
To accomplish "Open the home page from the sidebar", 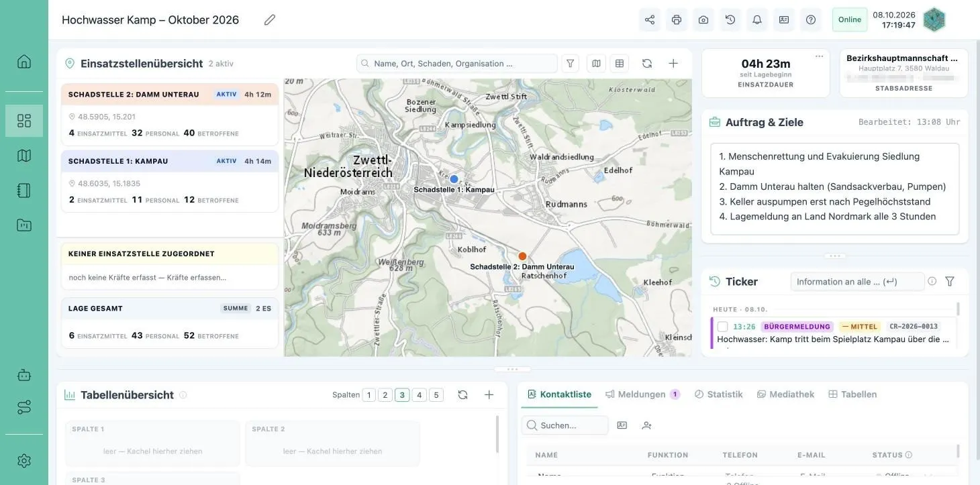I will [x=24, y=62].
